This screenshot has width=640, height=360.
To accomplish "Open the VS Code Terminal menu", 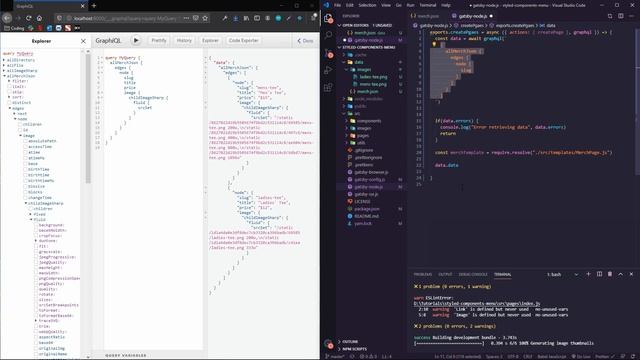I will coord(428,5).
